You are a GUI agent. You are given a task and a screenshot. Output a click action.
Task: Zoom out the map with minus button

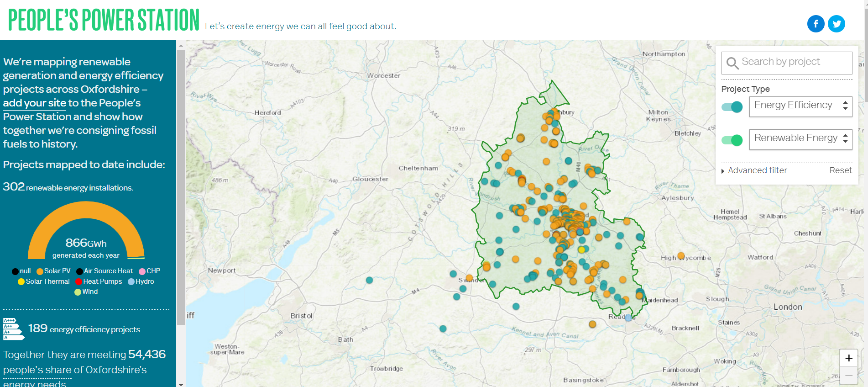(848, 376)
